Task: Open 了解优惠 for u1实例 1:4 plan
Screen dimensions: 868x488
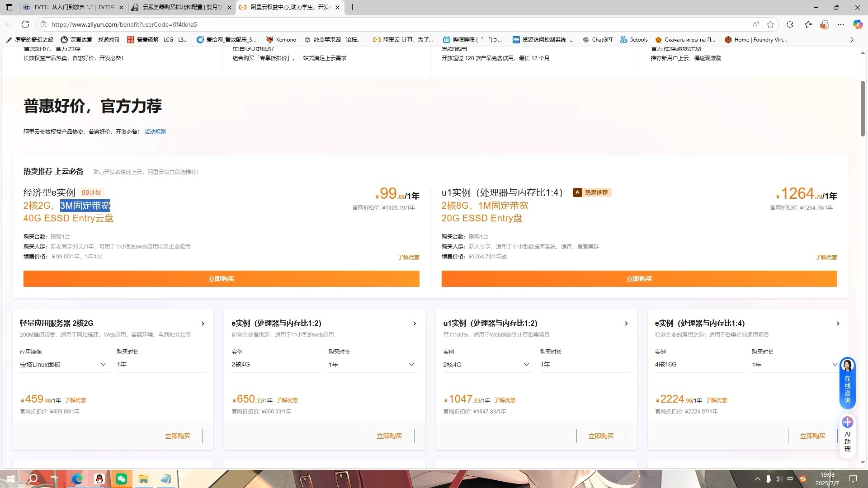Action: click(x=826, y=258)
